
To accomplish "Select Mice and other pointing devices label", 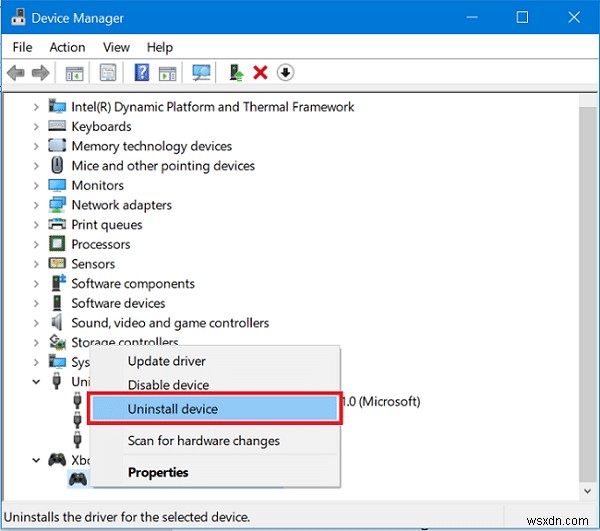I will [x=163, y=166].
